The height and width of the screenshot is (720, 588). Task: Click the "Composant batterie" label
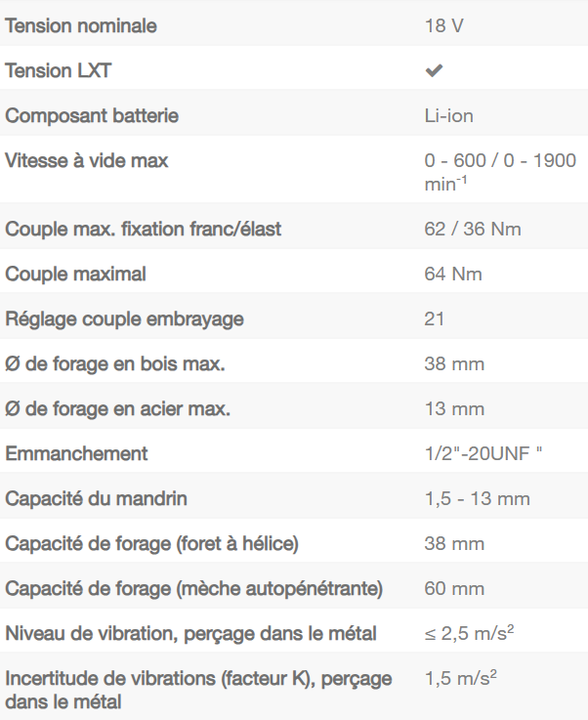pos(92,115)
